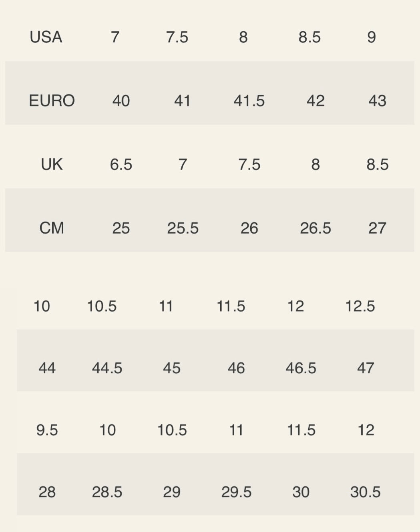Screen dimensions: 420x532
Task: Click the 46.5 size value
Action: click(301, 368)
